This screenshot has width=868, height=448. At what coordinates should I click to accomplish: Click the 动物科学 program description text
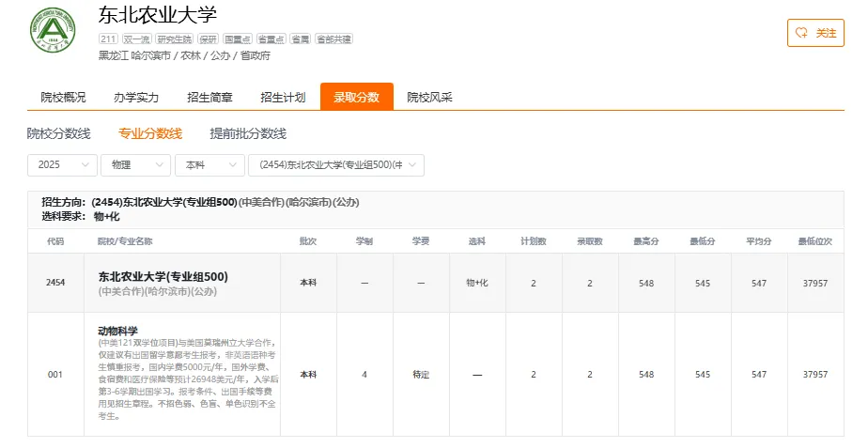click(188, 379)
